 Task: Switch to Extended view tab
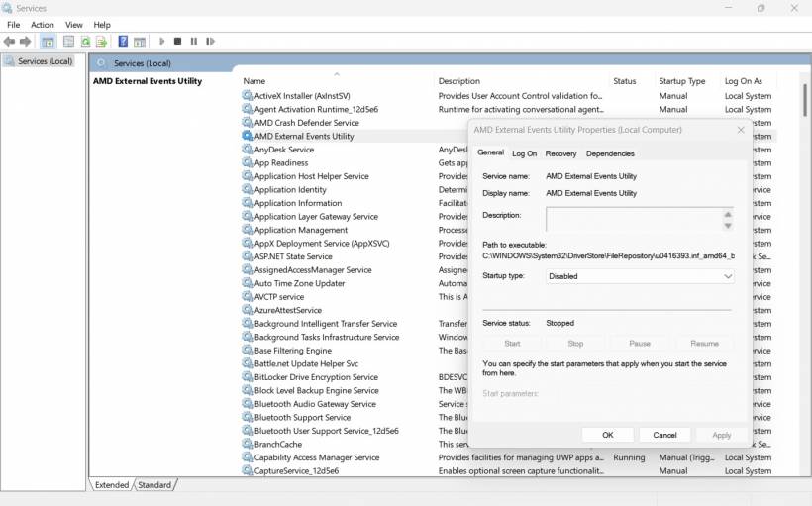111,485
